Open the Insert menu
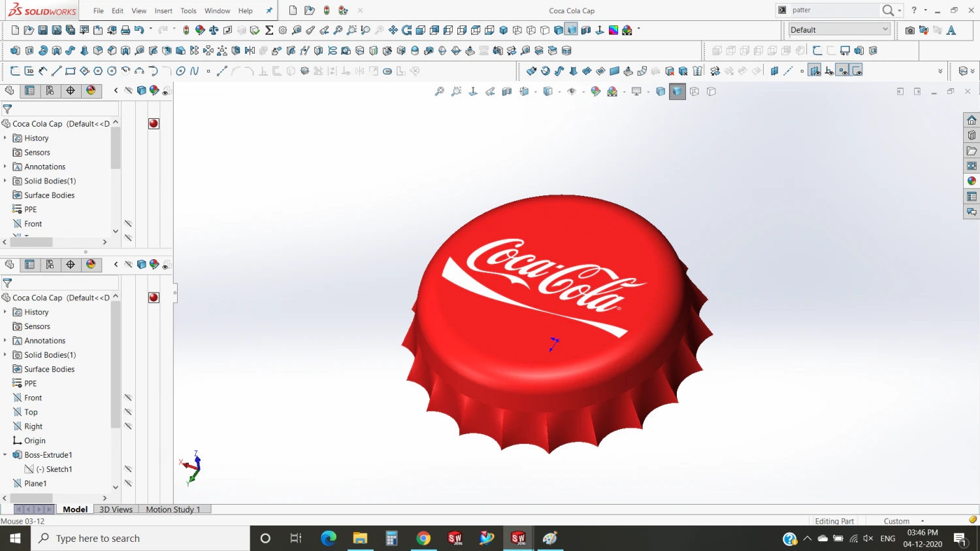Screen dimensions: 980x551 point(163,10)
